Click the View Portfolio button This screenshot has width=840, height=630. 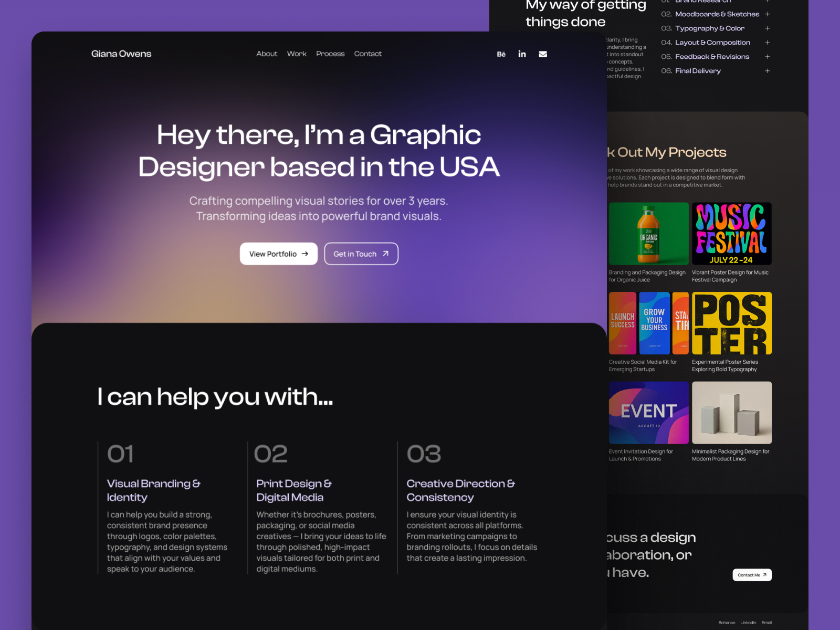tap(279, 254)
